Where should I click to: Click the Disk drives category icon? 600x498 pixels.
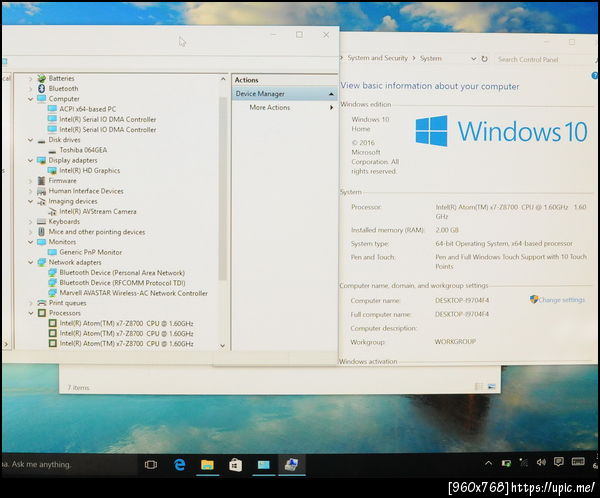[x=41, y=140]
